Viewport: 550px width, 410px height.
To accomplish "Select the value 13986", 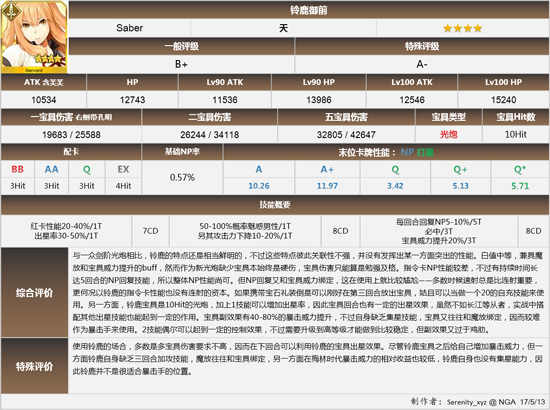I will (319, 100).
